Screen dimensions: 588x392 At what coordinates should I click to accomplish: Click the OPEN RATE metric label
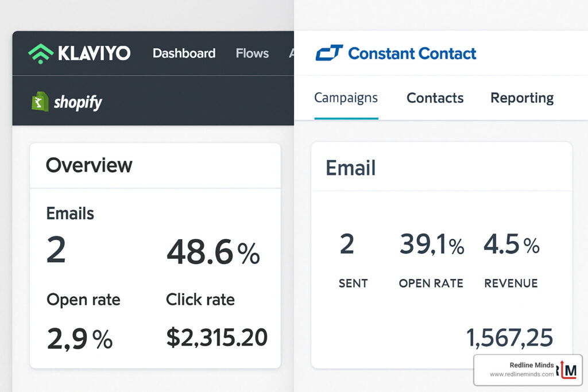tap(431, 283)
